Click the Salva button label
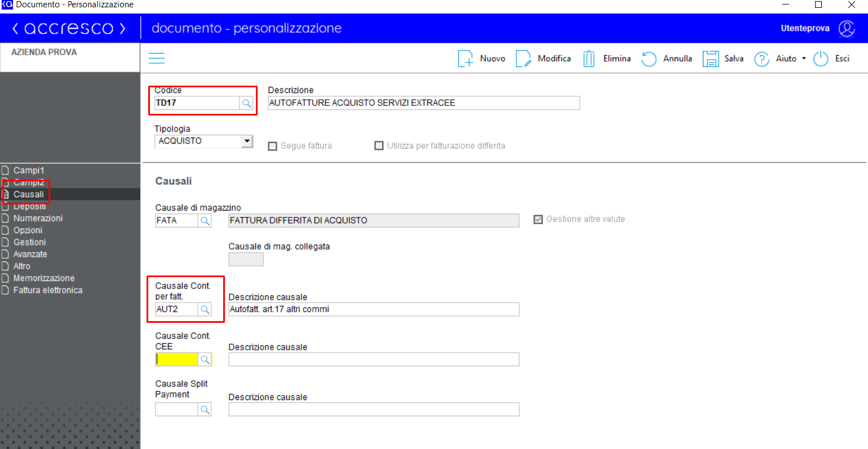This screenshot has width=868, height=449. [x=734, y=59]
